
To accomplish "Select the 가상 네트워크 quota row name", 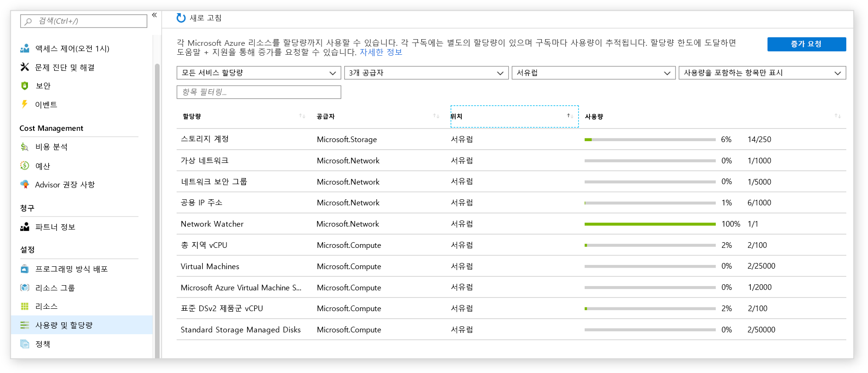I will (x=204, y=161).
